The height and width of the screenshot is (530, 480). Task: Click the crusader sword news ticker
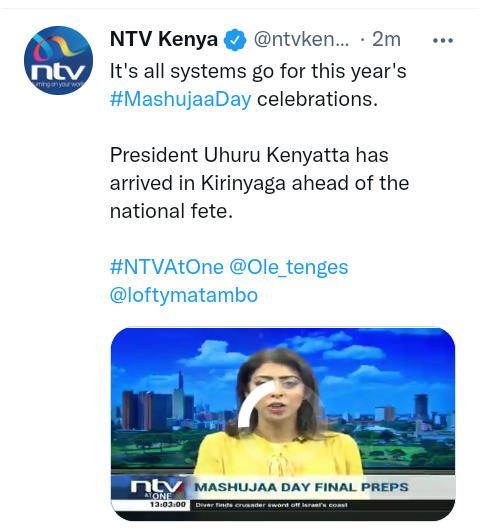(x=271, y=505)
